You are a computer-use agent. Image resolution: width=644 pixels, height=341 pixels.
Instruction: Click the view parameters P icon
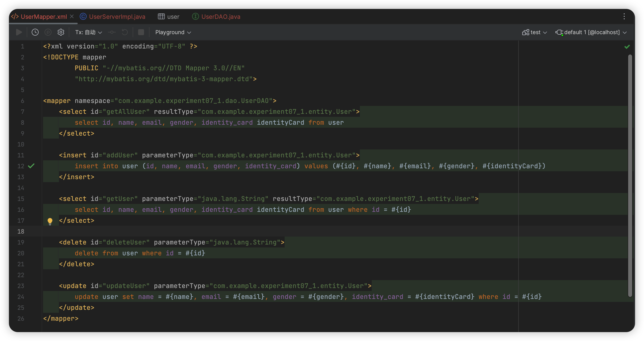click(x=48, y=32)
